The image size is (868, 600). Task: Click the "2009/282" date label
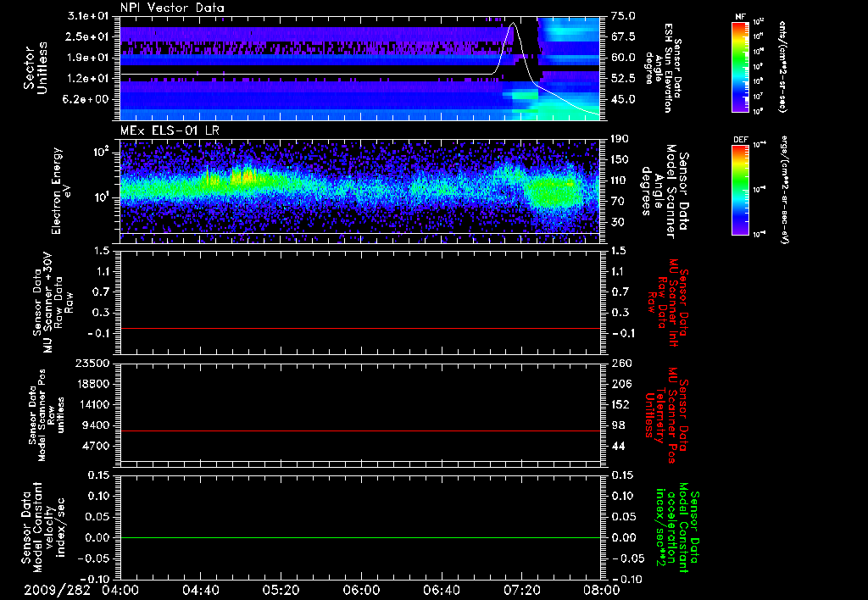coord(57,590)
